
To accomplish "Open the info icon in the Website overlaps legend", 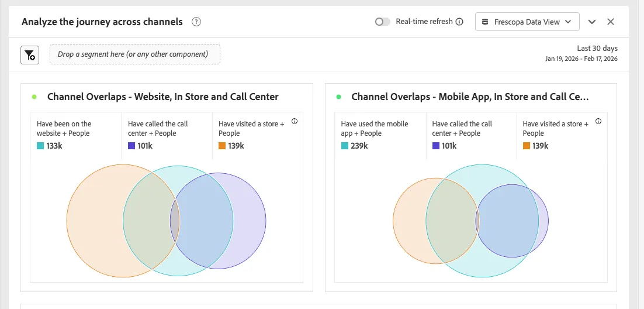I will coord(295,121).
